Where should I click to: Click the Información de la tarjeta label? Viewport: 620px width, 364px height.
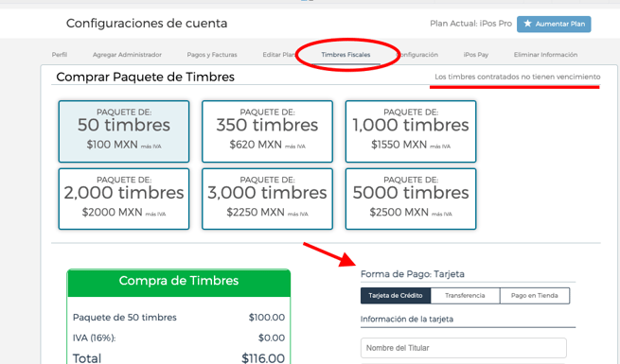coord(407,319)
